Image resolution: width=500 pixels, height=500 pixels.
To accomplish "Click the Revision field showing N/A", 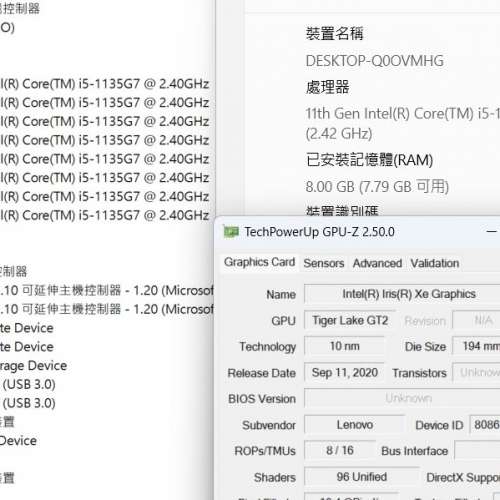I will click(476, 320).
